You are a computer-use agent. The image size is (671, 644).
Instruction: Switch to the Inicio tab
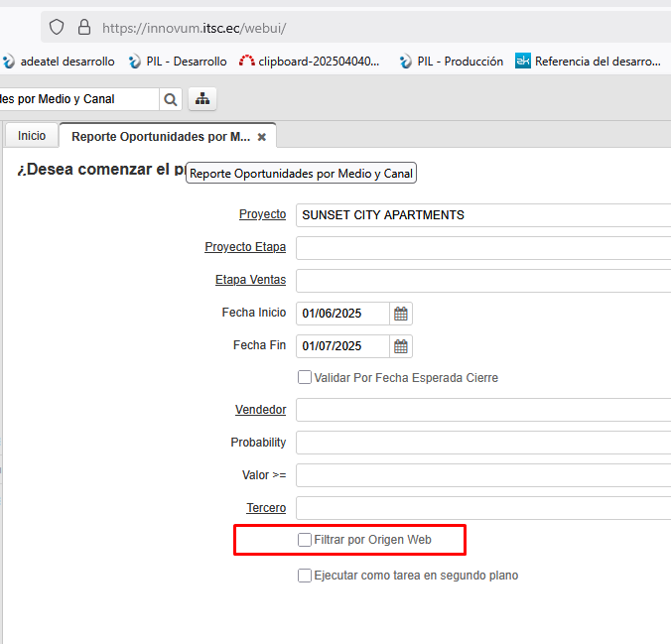point(32,136)
